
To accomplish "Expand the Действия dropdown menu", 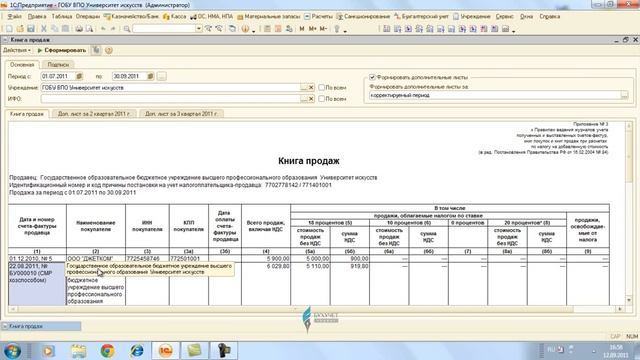I will (x=17, y=50).
